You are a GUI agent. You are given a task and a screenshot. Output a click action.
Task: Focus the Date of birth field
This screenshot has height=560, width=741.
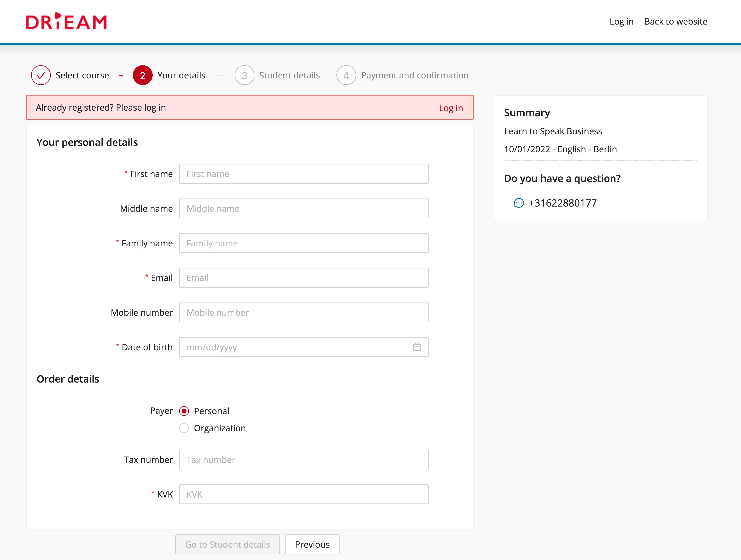pos(304,347)
